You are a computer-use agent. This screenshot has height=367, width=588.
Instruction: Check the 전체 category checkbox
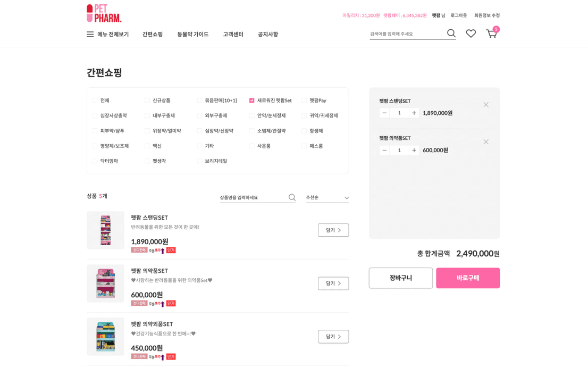[95, 101]
